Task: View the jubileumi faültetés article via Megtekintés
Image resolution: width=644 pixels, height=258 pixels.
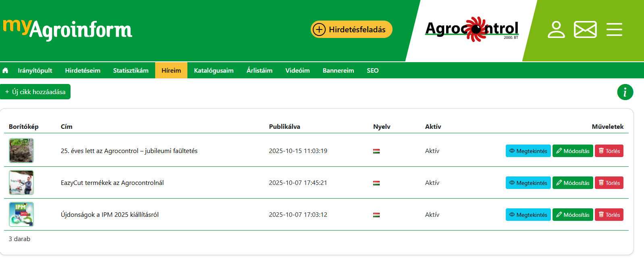Action: pos(528,151)
